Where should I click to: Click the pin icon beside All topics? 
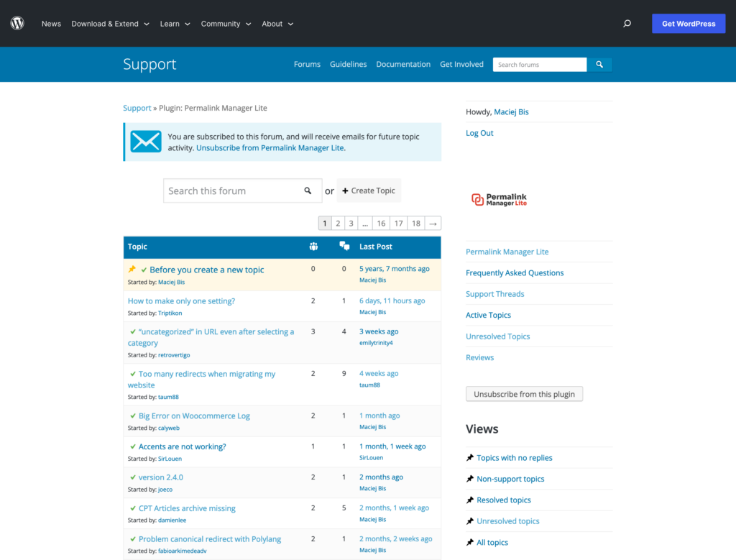tap(470, 542)
